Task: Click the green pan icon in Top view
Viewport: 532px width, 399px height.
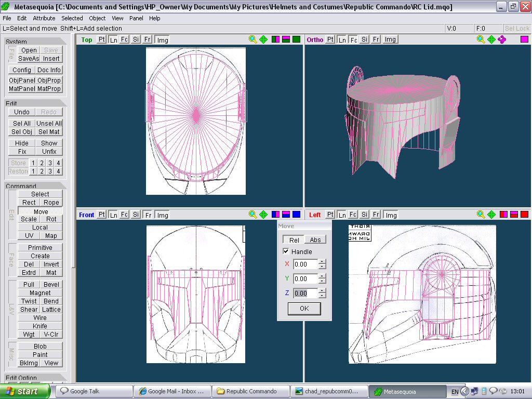Action: click(x=263, y=39)
